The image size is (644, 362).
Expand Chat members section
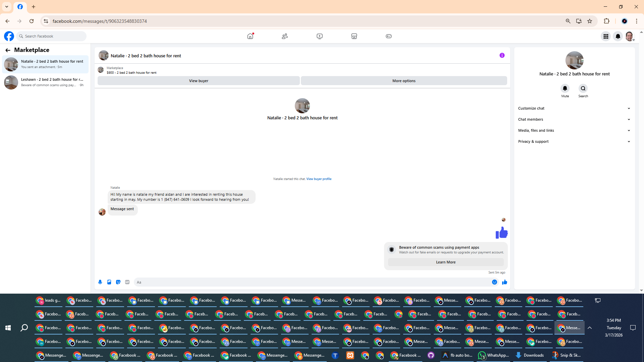[x=574, y=119]
